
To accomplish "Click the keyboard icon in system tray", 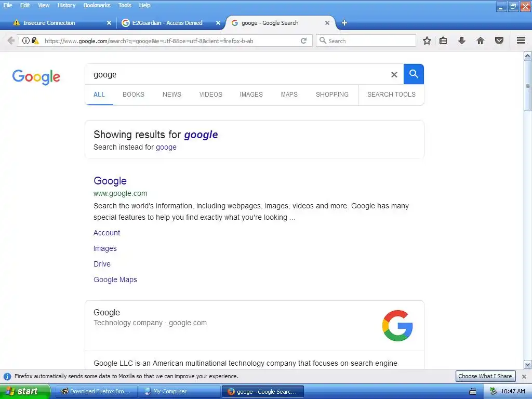I will (473, 392).
